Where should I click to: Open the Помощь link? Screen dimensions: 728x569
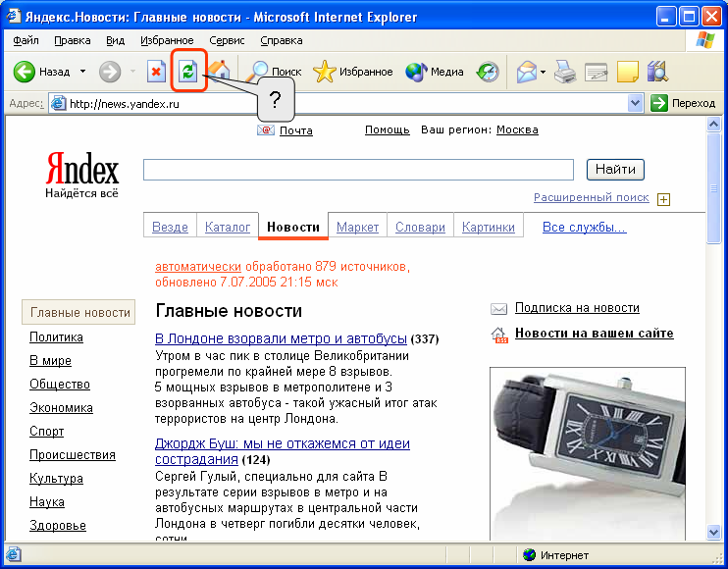tap(388, 129)
